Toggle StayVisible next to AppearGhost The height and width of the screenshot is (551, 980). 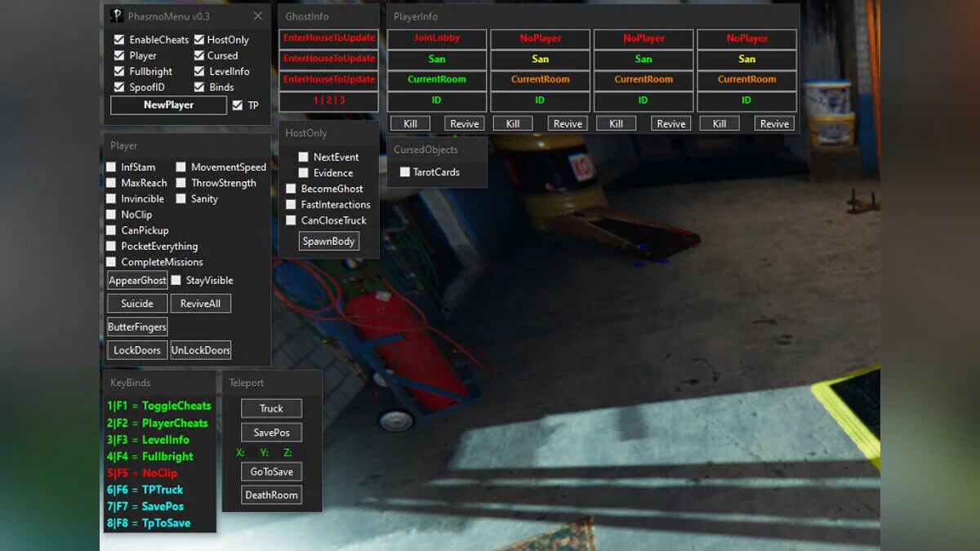click(x=176, y=280)
